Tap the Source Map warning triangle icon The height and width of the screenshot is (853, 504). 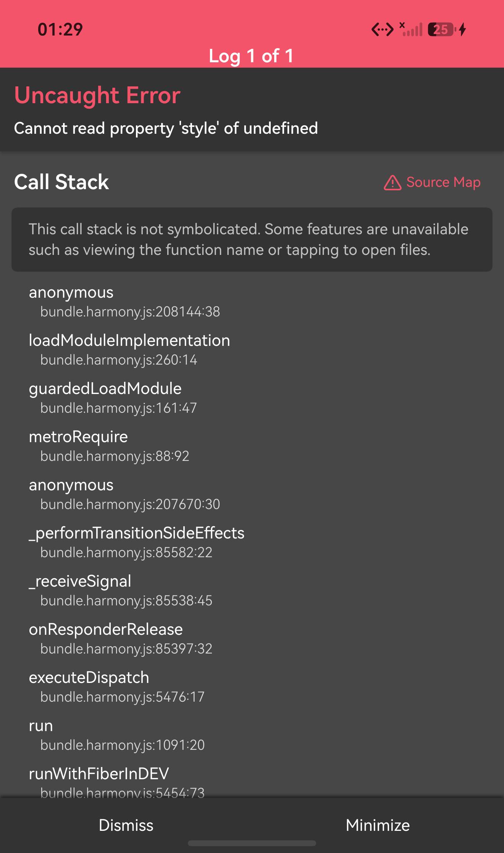pyautogui.click(x=392, y=183)
